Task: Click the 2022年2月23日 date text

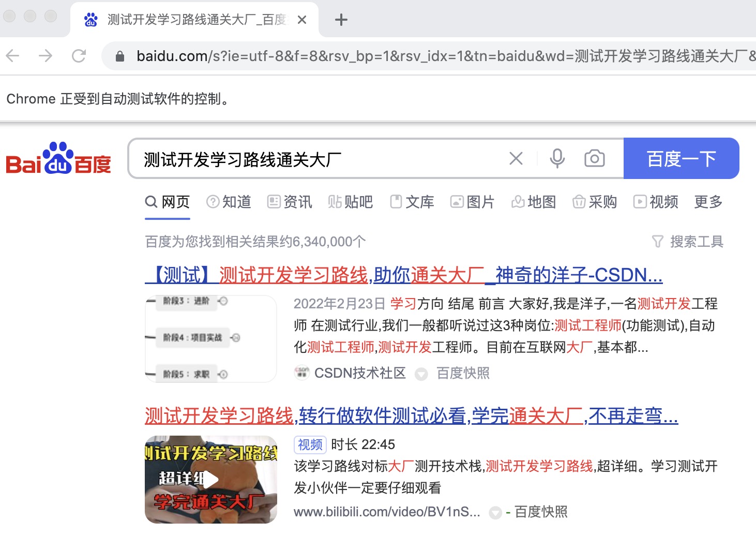Action: 340,304
